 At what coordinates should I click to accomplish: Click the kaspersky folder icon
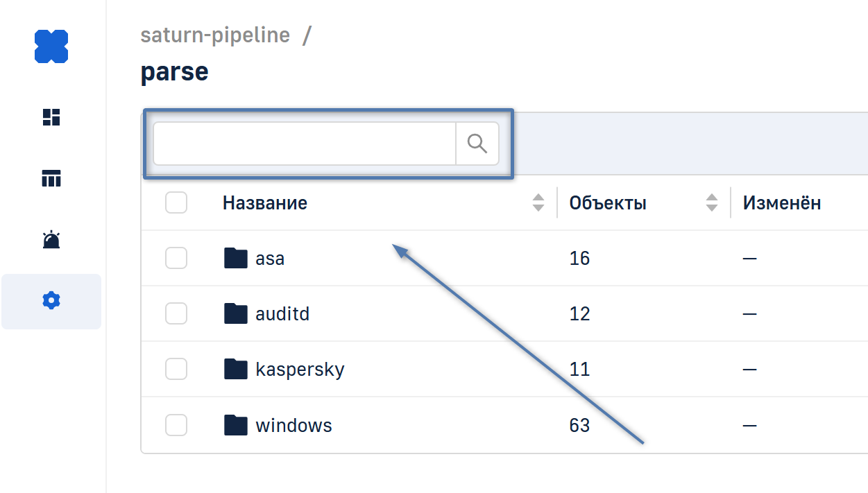point(236,369)
